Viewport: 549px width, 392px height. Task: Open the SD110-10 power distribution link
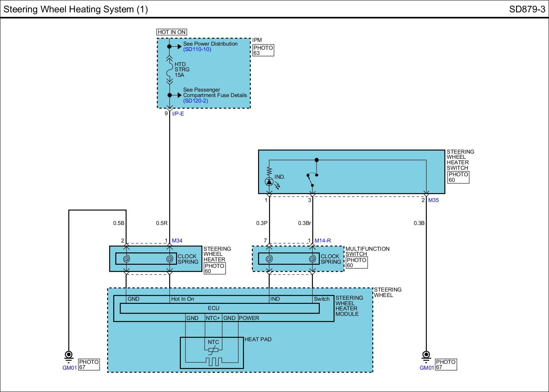[x=197, y=49]
